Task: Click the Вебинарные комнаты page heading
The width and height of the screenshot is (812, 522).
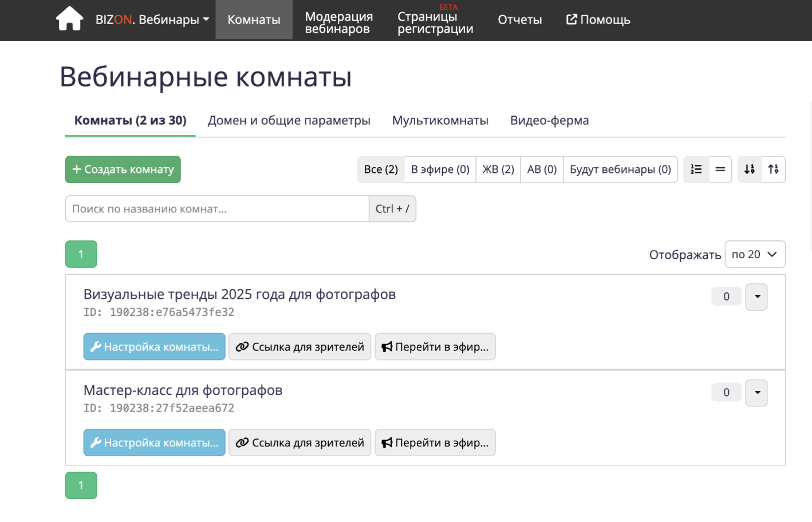Action: (x=206, y=77)
